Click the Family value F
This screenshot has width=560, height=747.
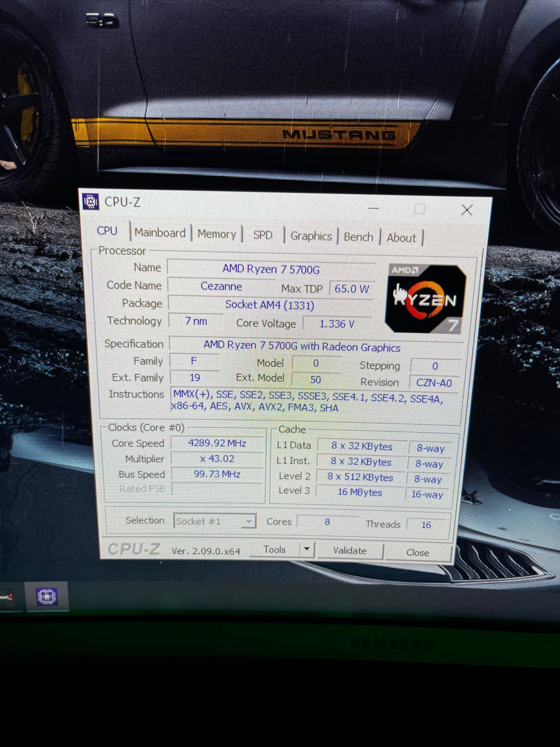(x=194, y=361)
